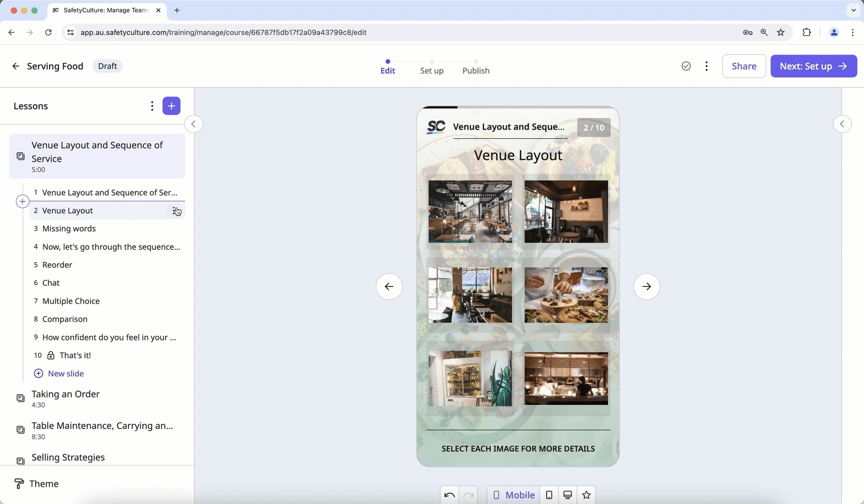Select slide 4 Now, let's go through

(x=106, y=247)
